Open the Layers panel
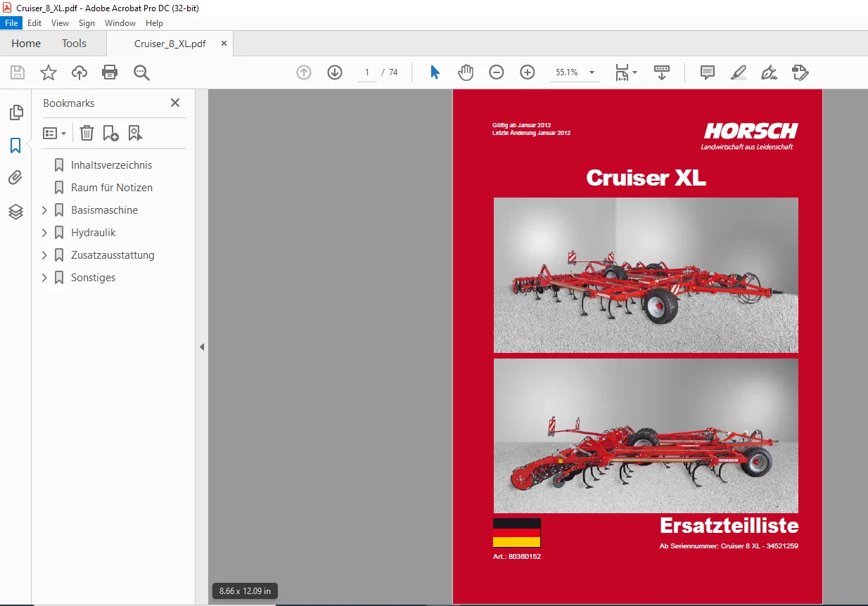The height and width of the screenshot is (606, 868). click(15, 212)
